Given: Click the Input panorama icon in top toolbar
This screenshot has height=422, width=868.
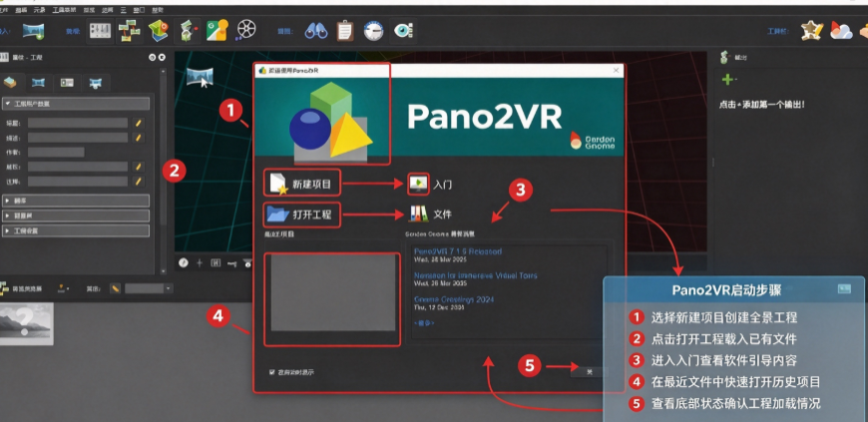Looking at the screenshot, I should click(33, 31).
